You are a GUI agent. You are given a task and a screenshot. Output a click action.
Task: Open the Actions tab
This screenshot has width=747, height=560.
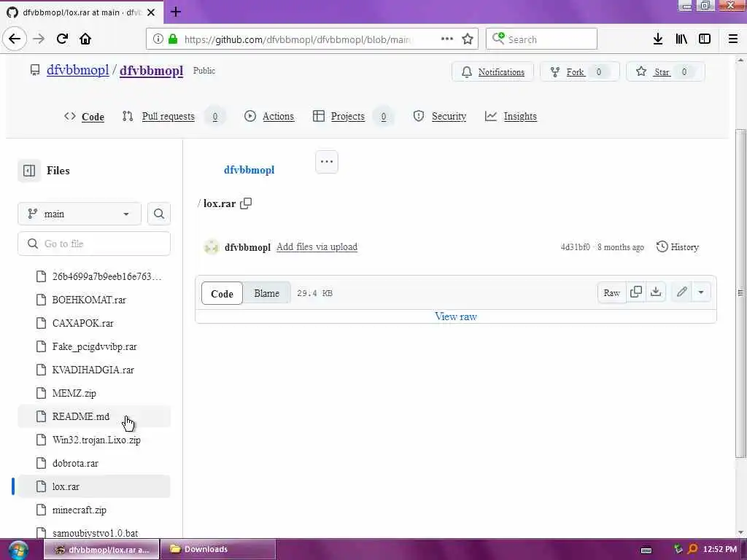coord(269,117)
